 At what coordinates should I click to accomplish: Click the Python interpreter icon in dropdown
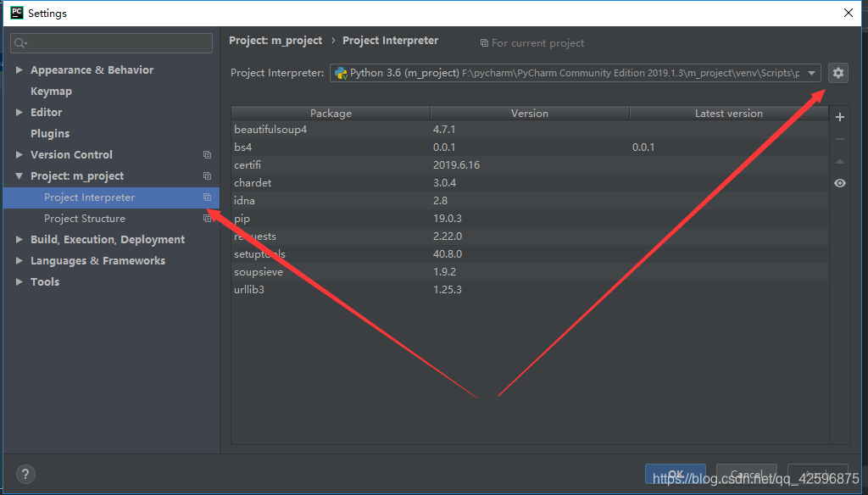[x=341, y=73]
